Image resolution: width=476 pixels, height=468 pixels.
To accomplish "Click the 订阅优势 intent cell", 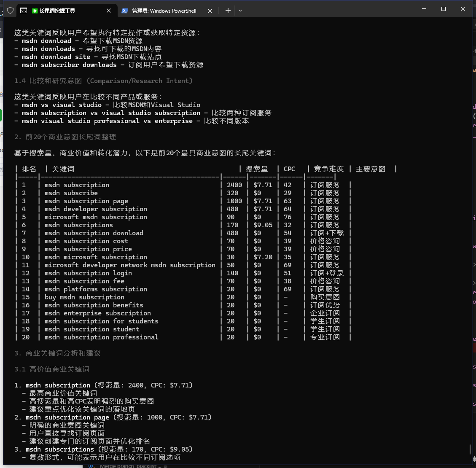I will click(x=325, y=305).
